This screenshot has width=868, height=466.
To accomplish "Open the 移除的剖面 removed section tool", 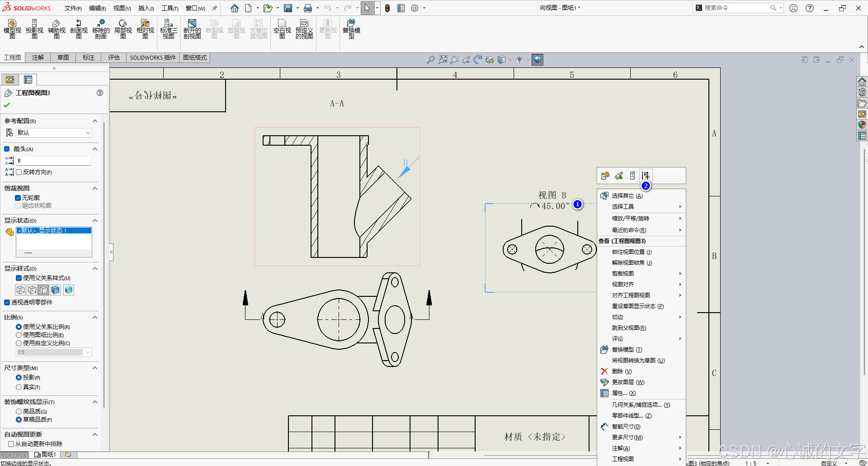I will (101, 29).
